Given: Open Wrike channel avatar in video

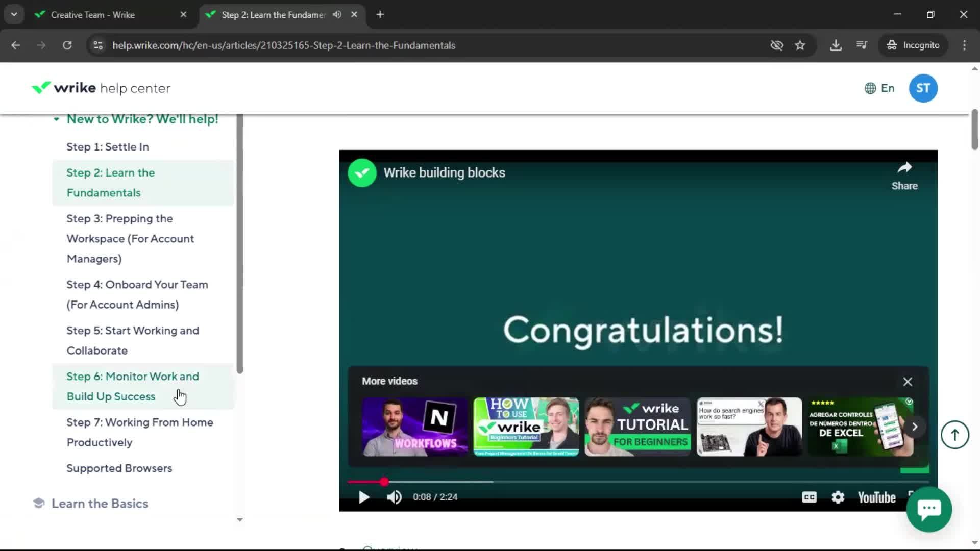Looking at the screenshot, I should (x=362, y=173).
